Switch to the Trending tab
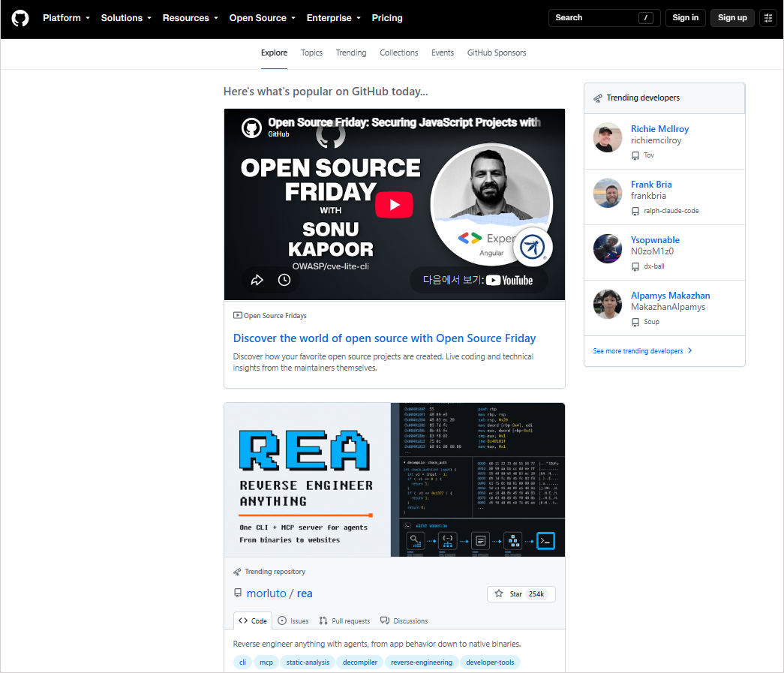The width and height of the screenshot is (784, 673). tap(351, 53)
